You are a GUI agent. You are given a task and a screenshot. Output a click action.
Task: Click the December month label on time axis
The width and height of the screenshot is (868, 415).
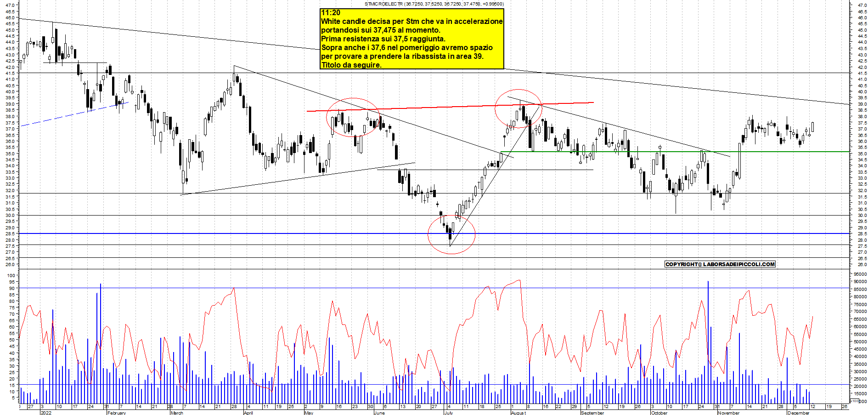[798, 413]
